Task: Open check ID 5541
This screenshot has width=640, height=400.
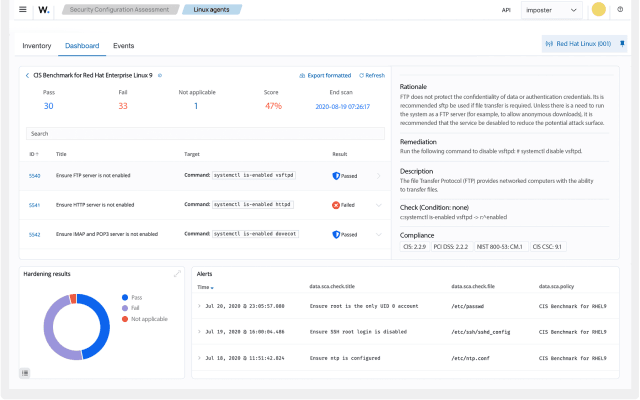Action: [34, 205]
